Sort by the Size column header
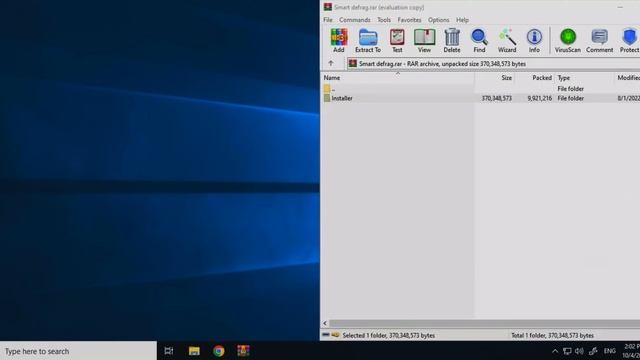Screen dimensions: 640x360 click(494, 78)
